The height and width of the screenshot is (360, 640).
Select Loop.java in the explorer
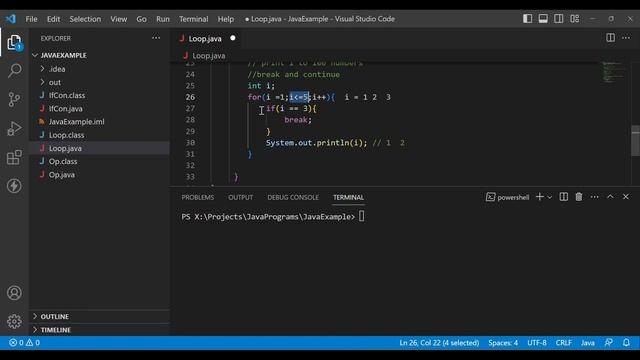[x=99, y=148]
